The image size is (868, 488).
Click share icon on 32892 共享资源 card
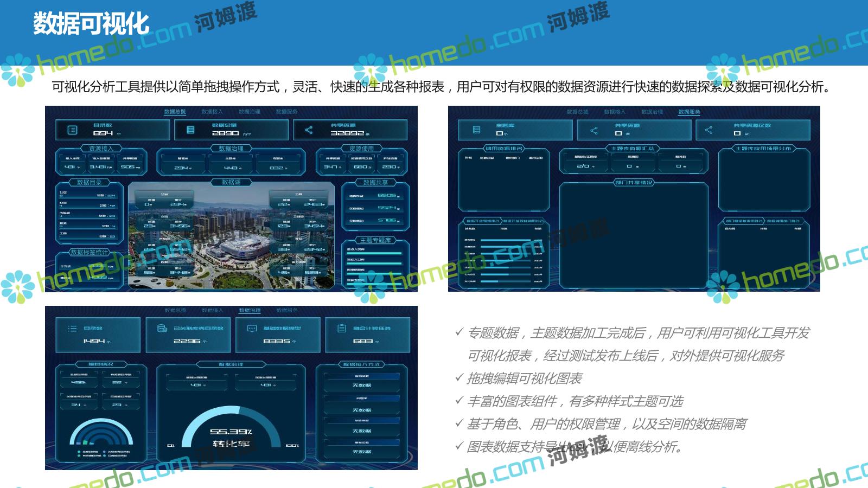tap(309, 130)
